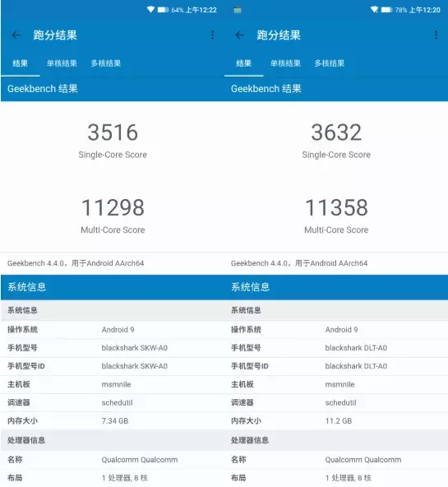448x487 pixels.
Task: Tap back arrow in left phone screen
Action: 16,35
